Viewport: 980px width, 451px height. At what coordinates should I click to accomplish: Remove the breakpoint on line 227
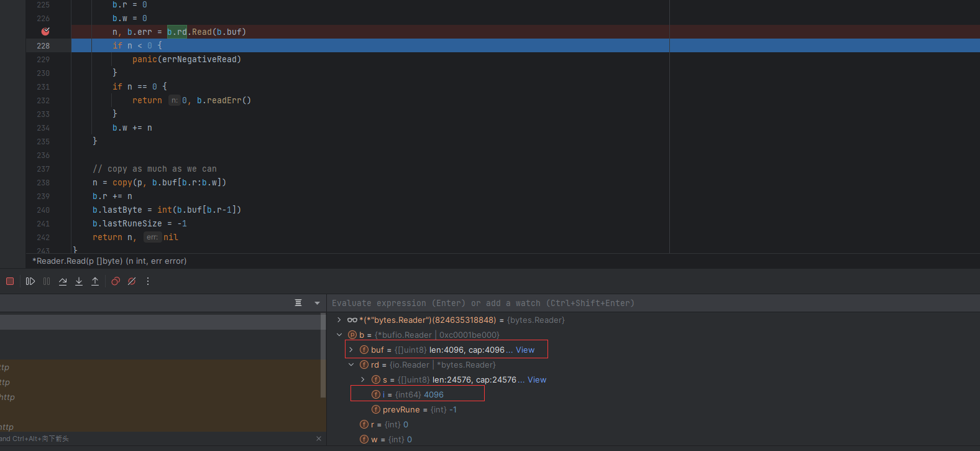point(45,31)
